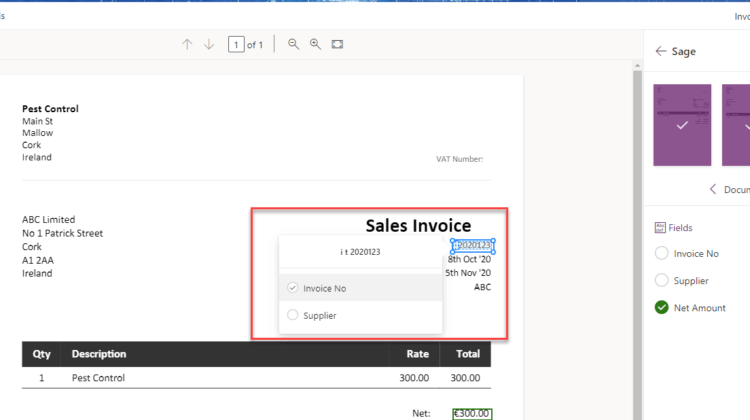750x420 pixels.
Task: Click the highlighted 2020123 value on the invoice
Action: (x=473, y=245)
